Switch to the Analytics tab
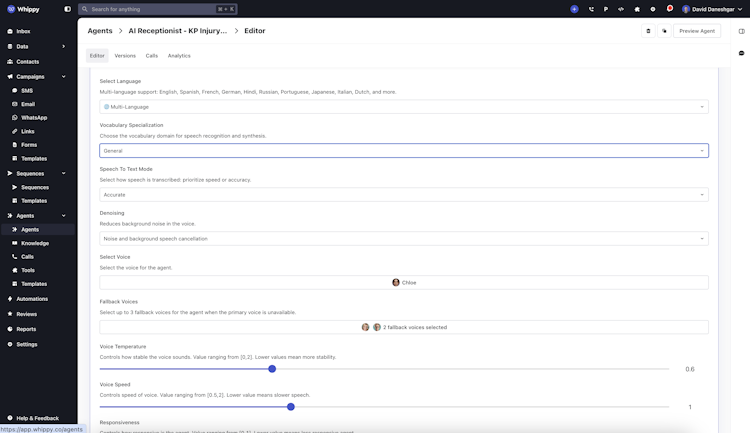750x433 pixels. click(x=179, y=56)
